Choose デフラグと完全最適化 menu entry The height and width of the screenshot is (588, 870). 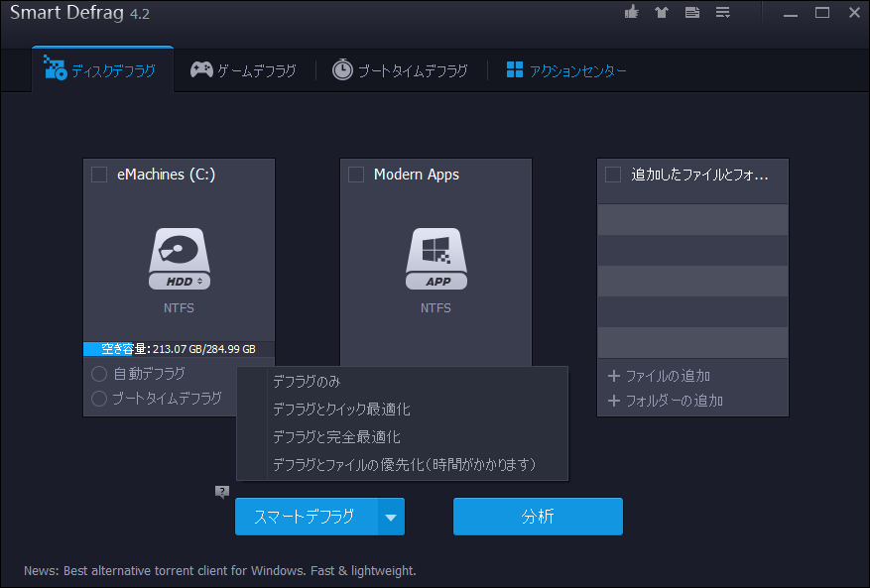click(403, 437)
